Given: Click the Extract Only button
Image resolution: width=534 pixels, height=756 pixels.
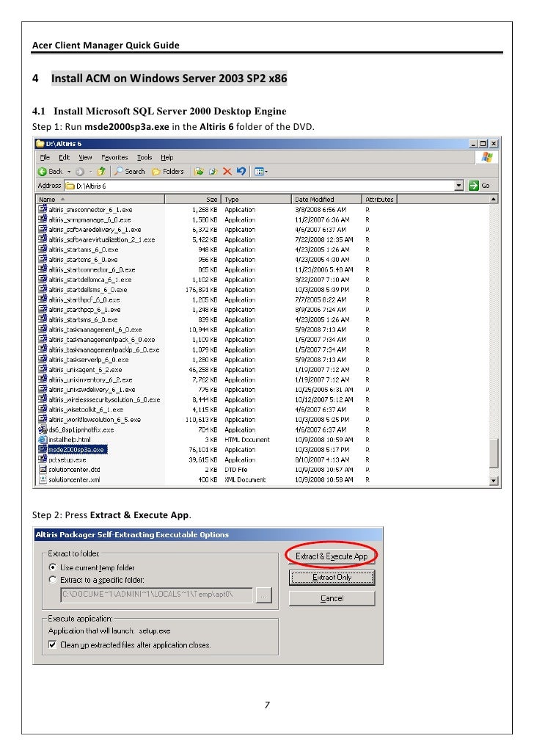Looking at the screenshot, I should coord(332,578).
